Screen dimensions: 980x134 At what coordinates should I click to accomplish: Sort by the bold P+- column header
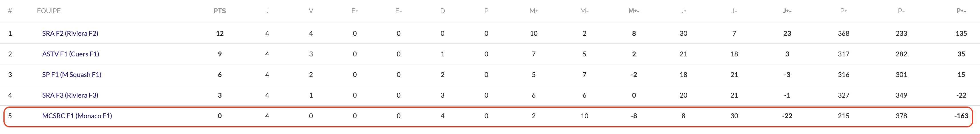961,11
